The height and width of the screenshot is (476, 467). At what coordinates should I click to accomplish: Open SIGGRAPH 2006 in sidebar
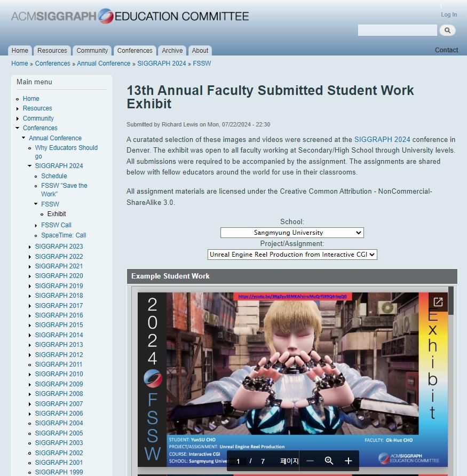[59, 414]
